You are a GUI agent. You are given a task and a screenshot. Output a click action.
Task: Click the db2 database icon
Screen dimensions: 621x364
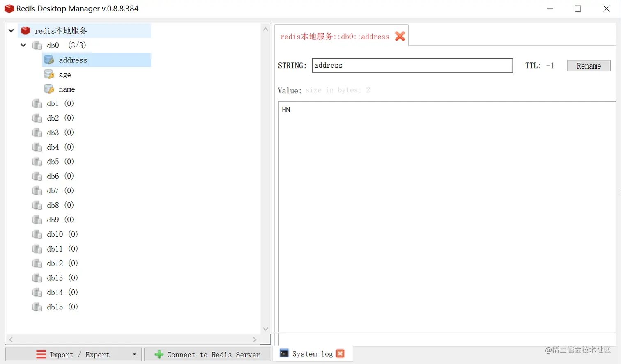pyautogui.click(x=37, y=118)
